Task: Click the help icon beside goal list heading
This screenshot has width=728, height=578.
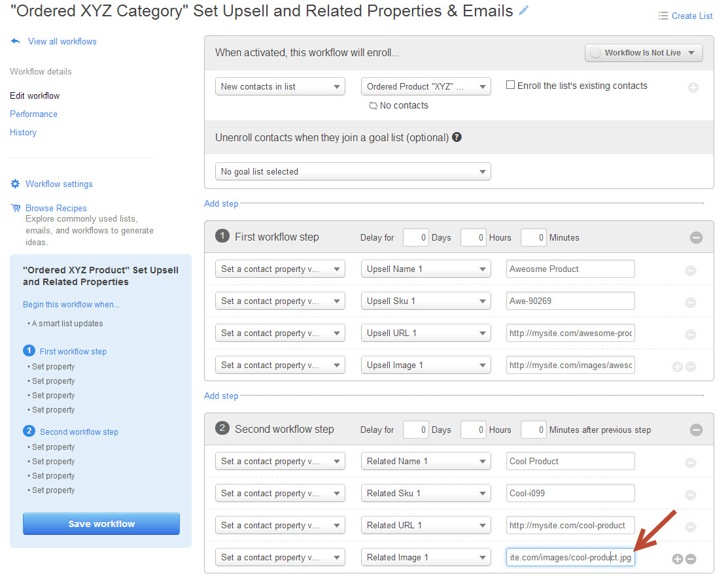Action: (x=457, y=137)
